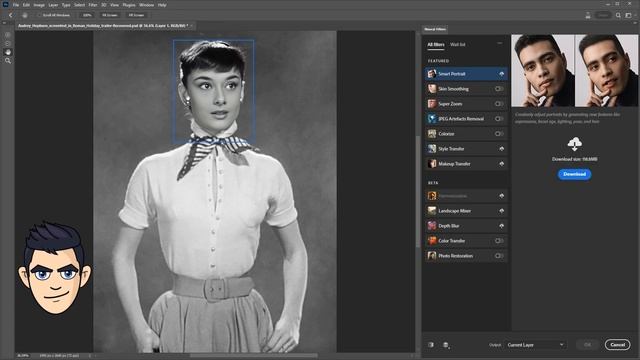This screenshot has height=360, width=640.
Task: Open the Edit menu
Action: pyautogui.click(x=26, y=5)
